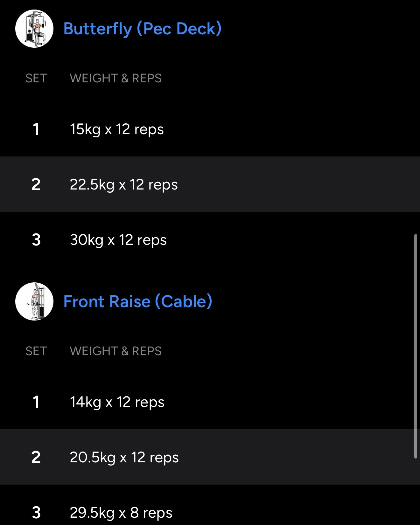Click the SET column header under Butterfly
Image resolution: width=420 pixels, height=525 pixels.
click(36, 78)
